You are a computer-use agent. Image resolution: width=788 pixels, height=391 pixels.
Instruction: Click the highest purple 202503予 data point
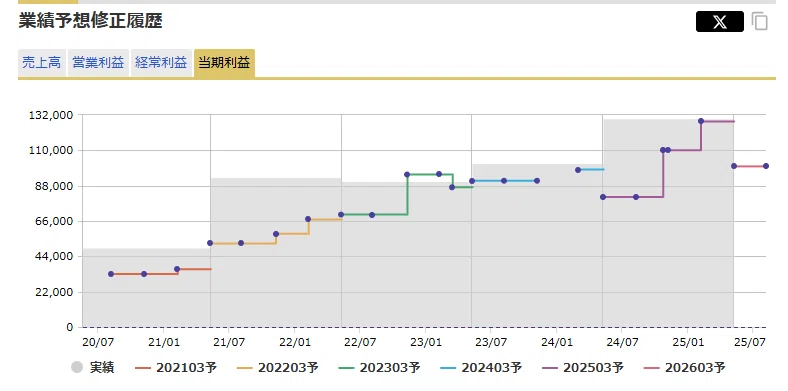coord(701,121)
